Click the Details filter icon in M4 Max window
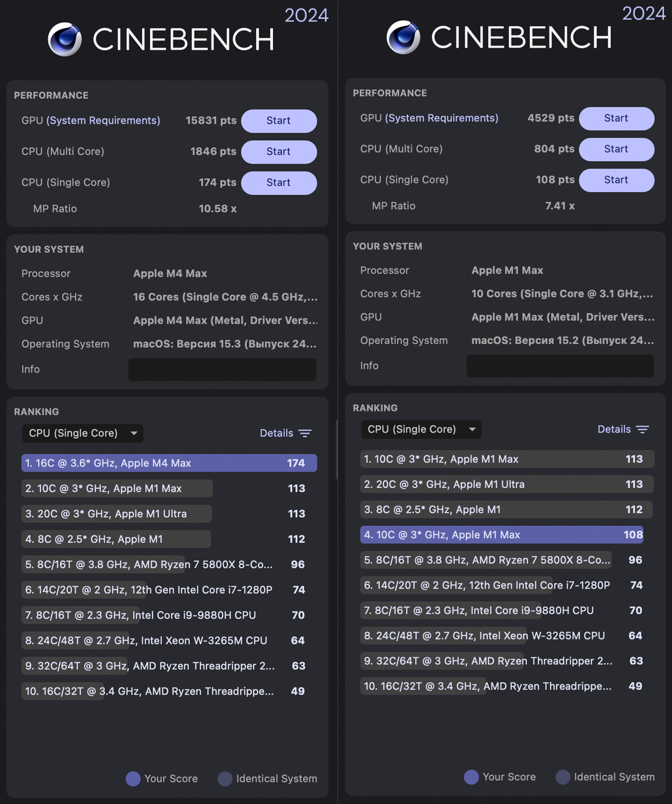Screen dimensions: 672x804 coord(305,433)
